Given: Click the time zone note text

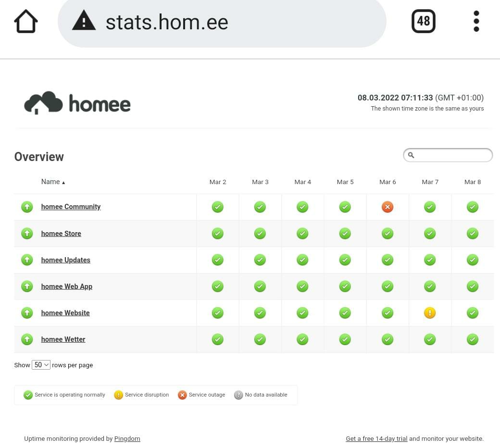Looking at the screenshot, I should point(427,109).
